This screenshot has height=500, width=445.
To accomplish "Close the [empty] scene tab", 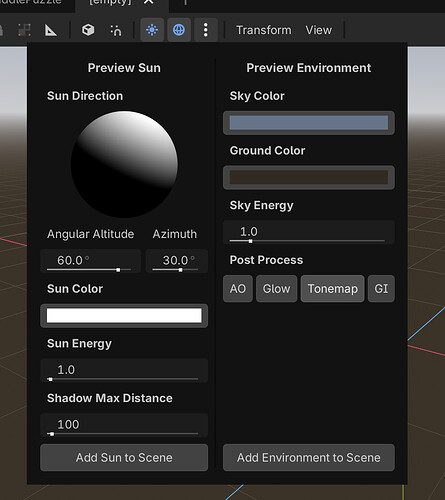I will (x=149, y=2).
